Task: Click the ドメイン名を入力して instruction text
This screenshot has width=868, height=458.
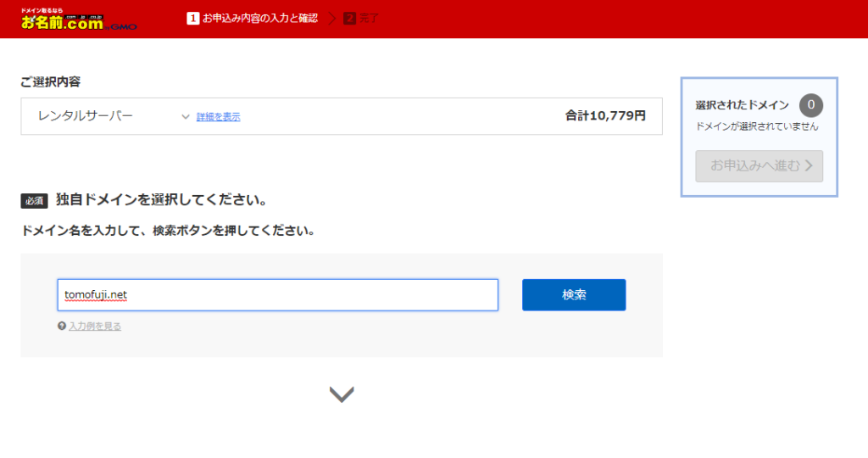Action: [169, 231]
